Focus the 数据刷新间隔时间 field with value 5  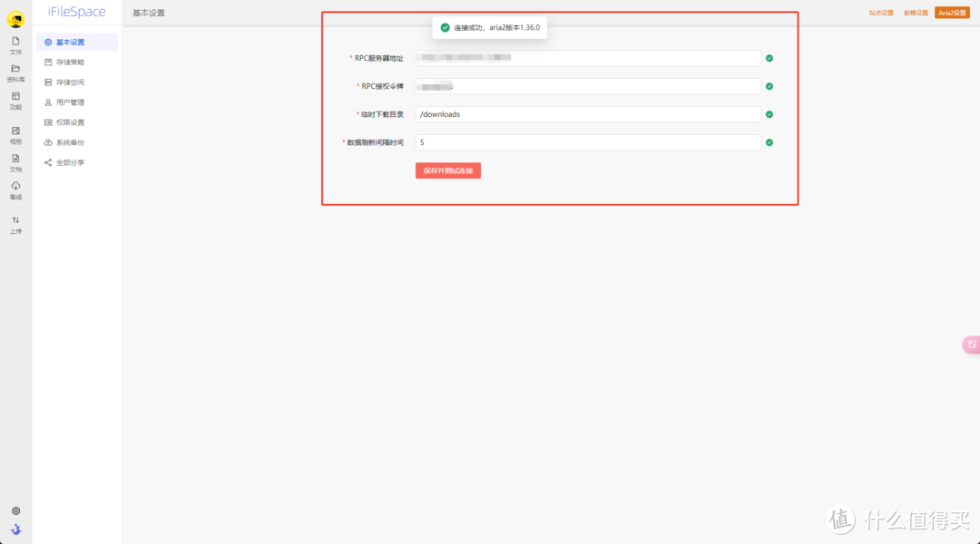(588, 142)
